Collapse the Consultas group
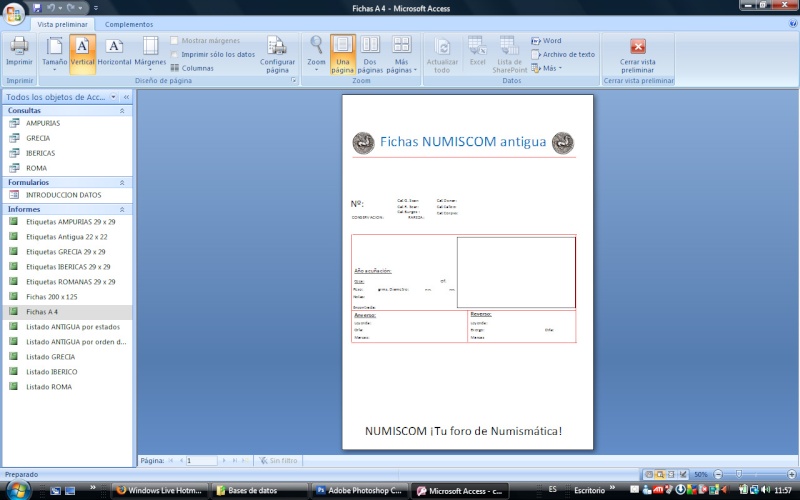Screen dimensions: 800x500 122,110
